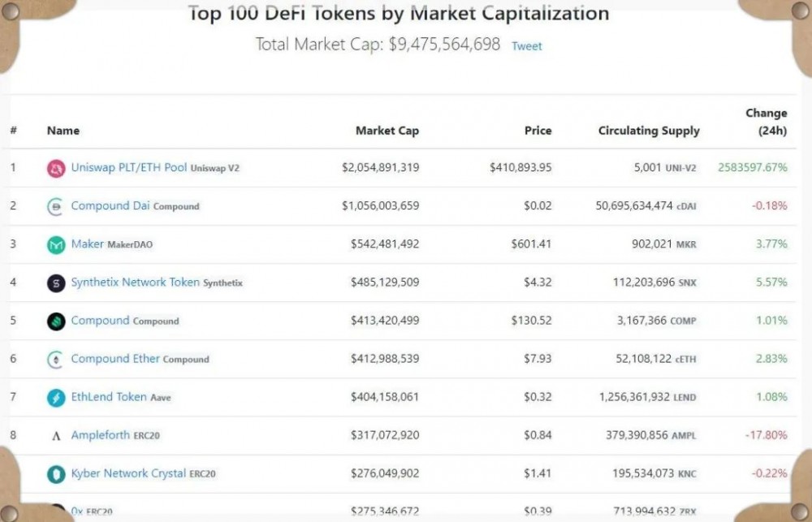Image resolution: width=812 pixels, height=522 pixels.
Task: Open the Uniswap PLT/ETH Pool token page
Action: (126, 166)
